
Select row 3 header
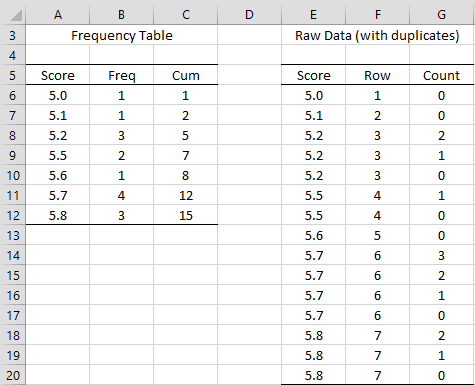13,35
